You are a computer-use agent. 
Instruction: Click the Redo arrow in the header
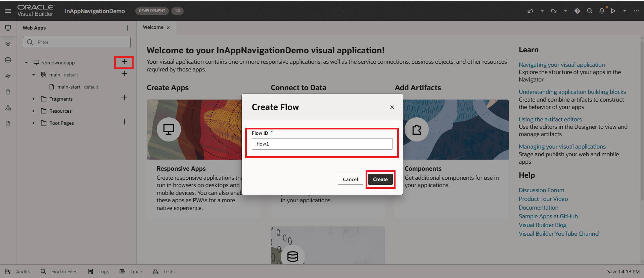coord(554,11)
